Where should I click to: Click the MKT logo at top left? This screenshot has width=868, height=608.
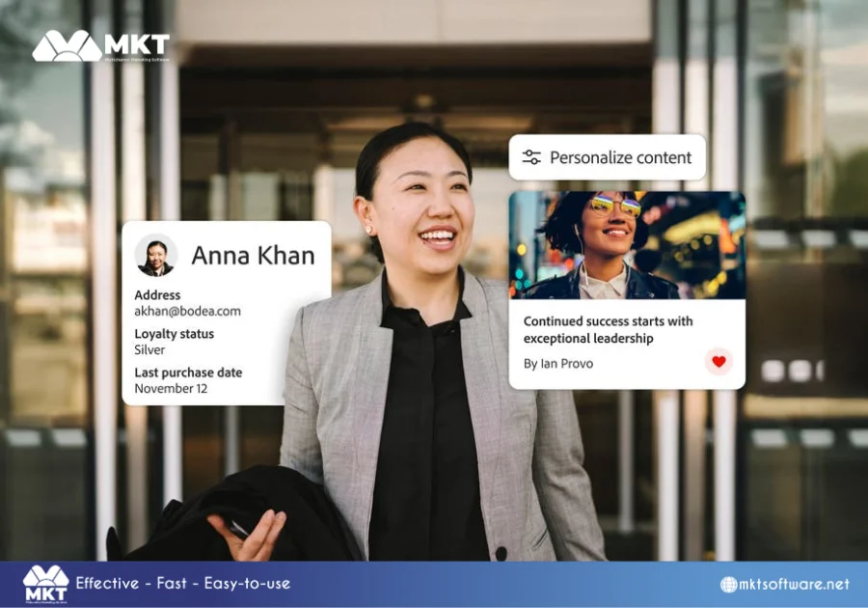pos(100,45)
